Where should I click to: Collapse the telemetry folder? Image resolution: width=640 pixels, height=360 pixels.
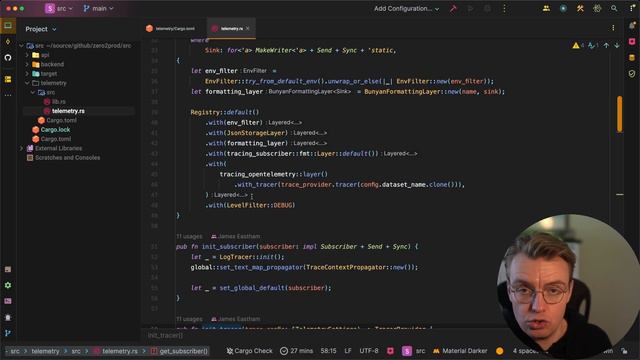click(x=27, y=83)
